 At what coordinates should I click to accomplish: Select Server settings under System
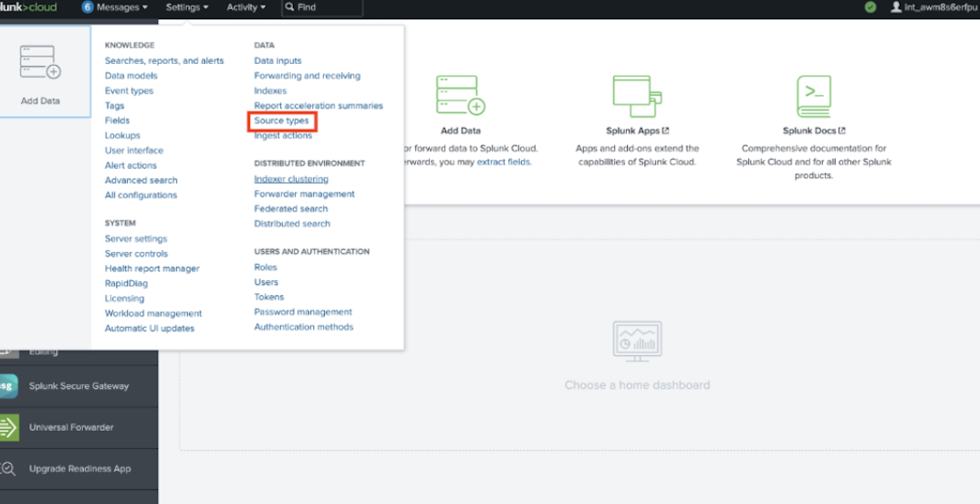(x=136, y=239)
